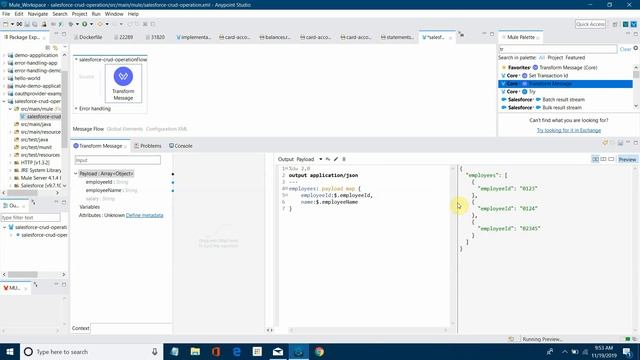
Task: Click the Save All toolbar icon
Action: coord(36,24)
